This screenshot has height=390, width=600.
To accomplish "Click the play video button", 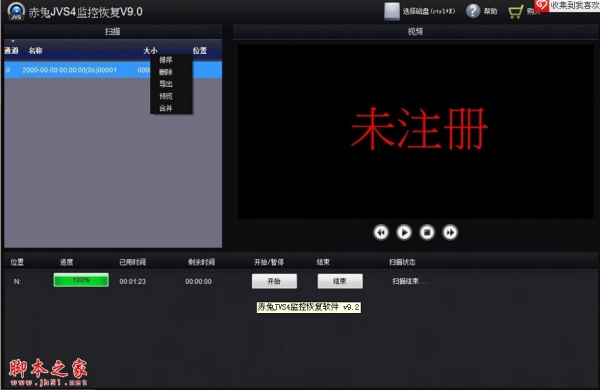I will coord(404,232).
